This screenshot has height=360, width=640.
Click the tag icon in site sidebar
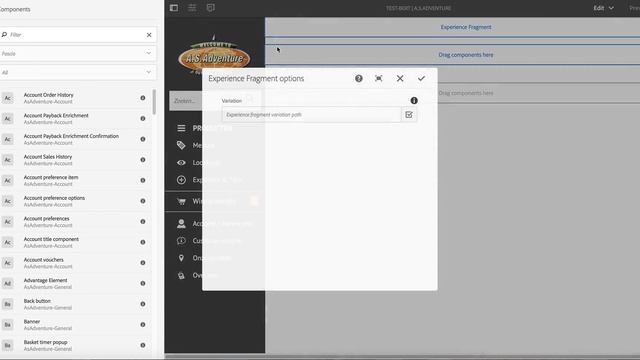(181, 145)
